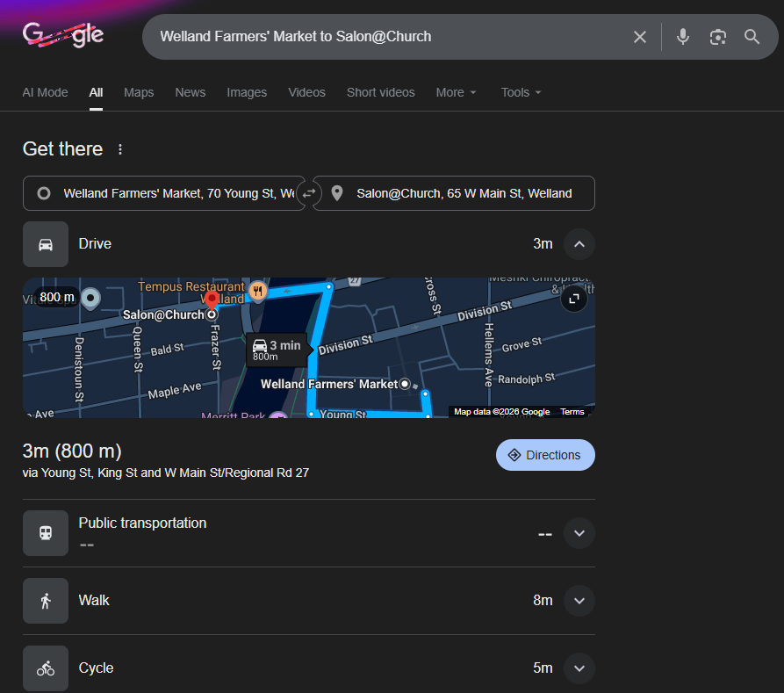Viewport: 784px width, 693px height.
Task: Open the Images tab
Action: point(247,92)
